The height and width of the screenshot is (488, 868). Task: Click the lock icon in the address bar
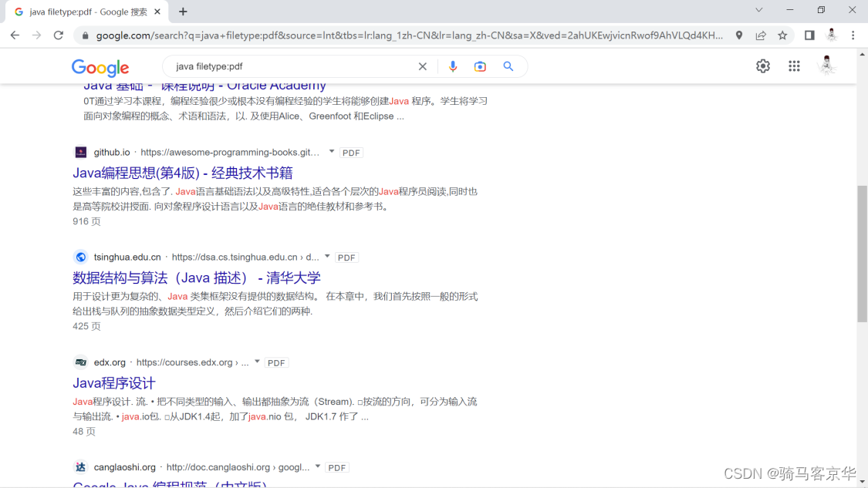[x=85, y=35]
